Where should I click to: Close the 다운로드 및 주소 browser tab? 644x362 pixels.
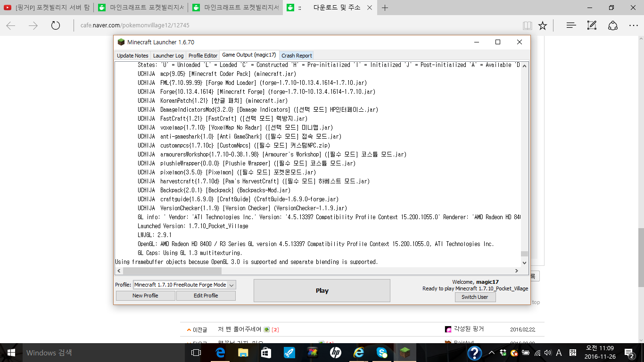click(x=370, y=8)
